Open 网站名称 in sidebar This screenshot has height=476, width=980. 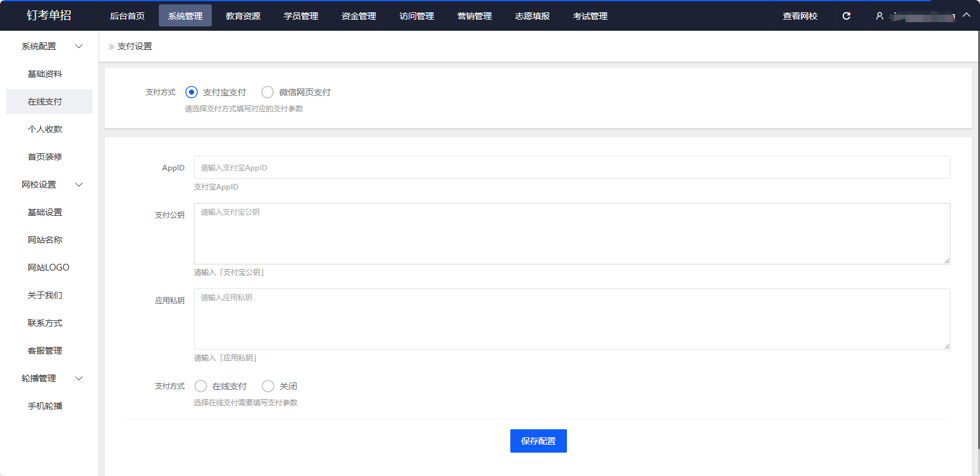45,240
